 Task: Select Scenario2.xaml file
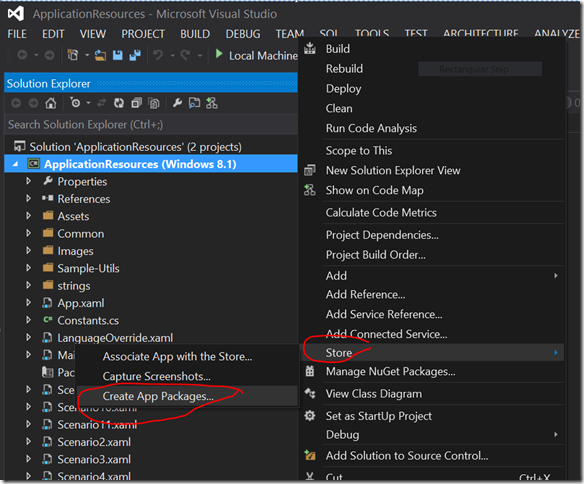[94, 442]
